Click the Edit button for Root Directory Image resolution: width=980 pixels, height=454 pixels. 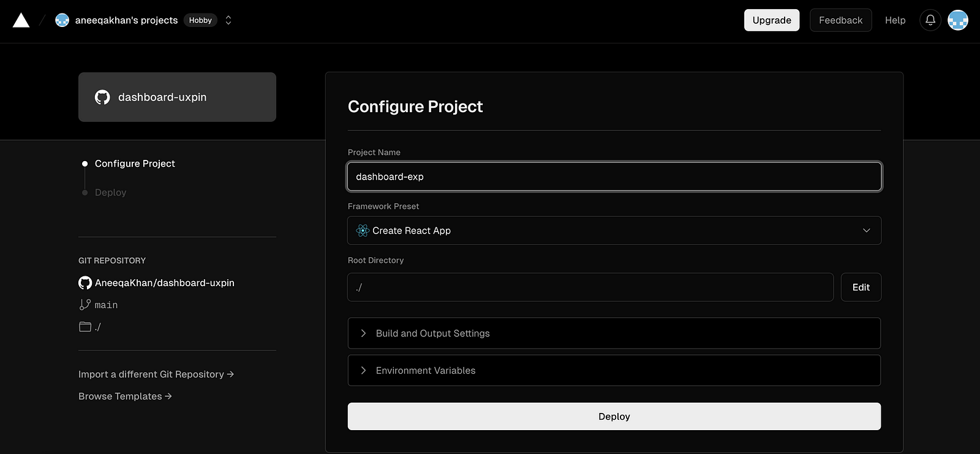coord(861,287)
